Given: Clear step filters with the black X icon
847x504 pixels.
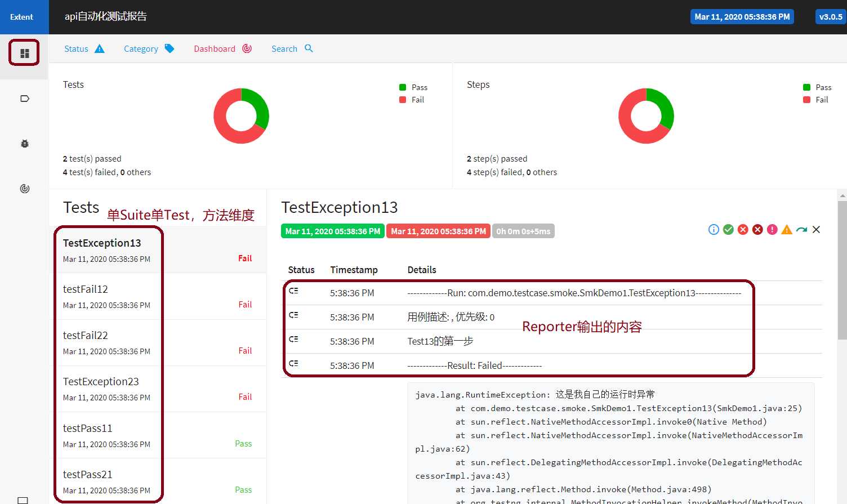Looking at the screenshot, I should click(816, 229).
